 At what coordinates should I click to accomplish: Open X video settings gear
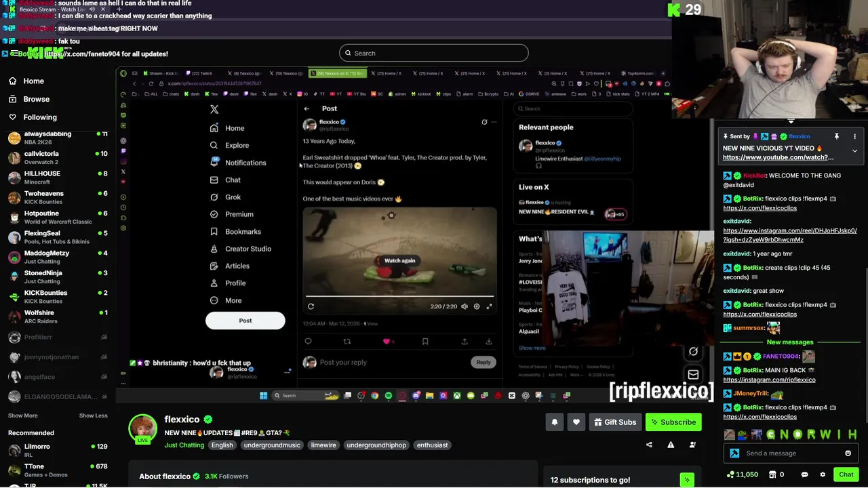[477, 306]
